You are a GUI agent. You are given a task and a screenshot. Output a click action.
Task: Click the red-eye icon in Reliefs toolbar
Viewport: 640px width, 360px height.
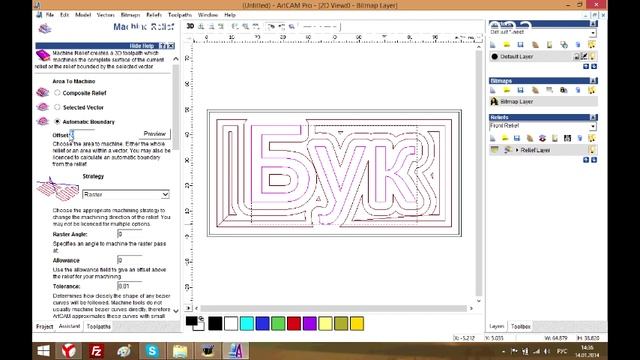542,138
